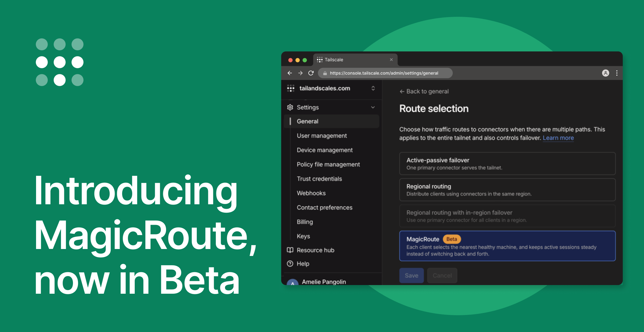This screenshot has width=644, height=332.
Task: Click the Cancel button
Action: coord(442,276)
